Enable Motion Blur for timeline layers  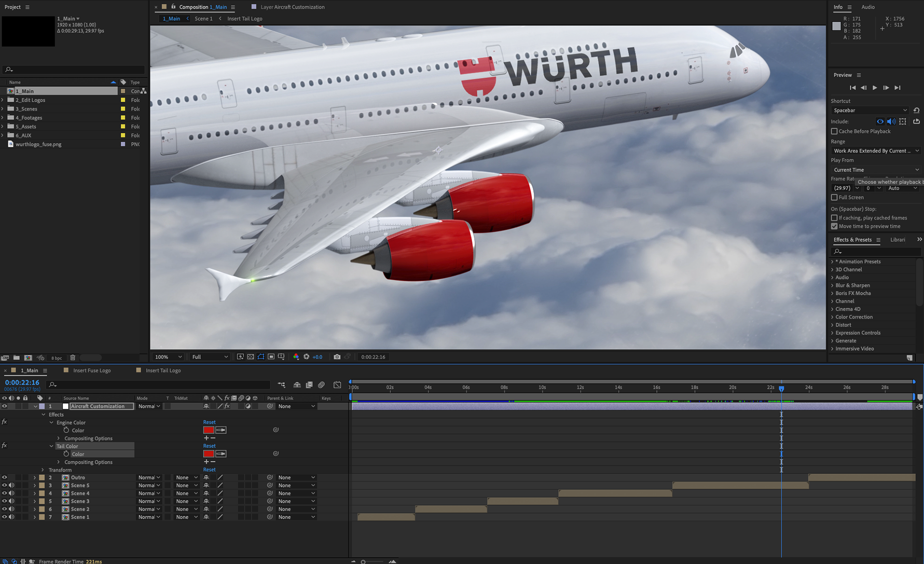[321, 385]
